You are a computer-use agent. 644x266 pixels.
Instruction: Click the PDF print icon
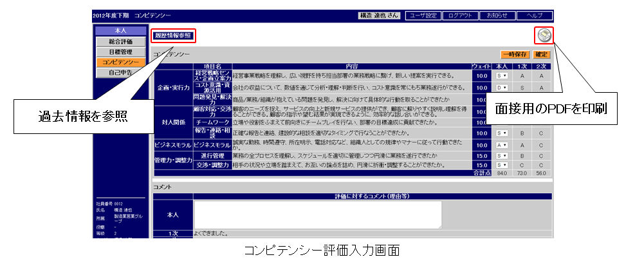click(x=544, y=35)
